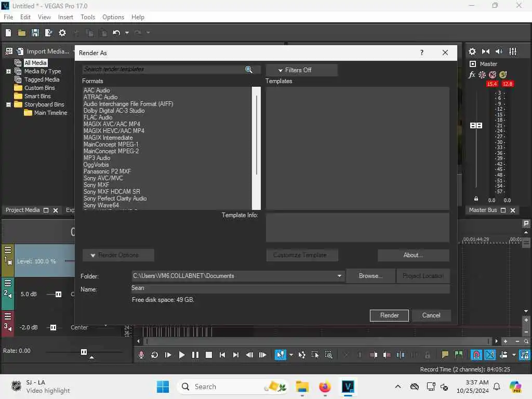This screenshot has height=399, width=532.
Task: Click the search render templates field
Action: click(164, 69)
